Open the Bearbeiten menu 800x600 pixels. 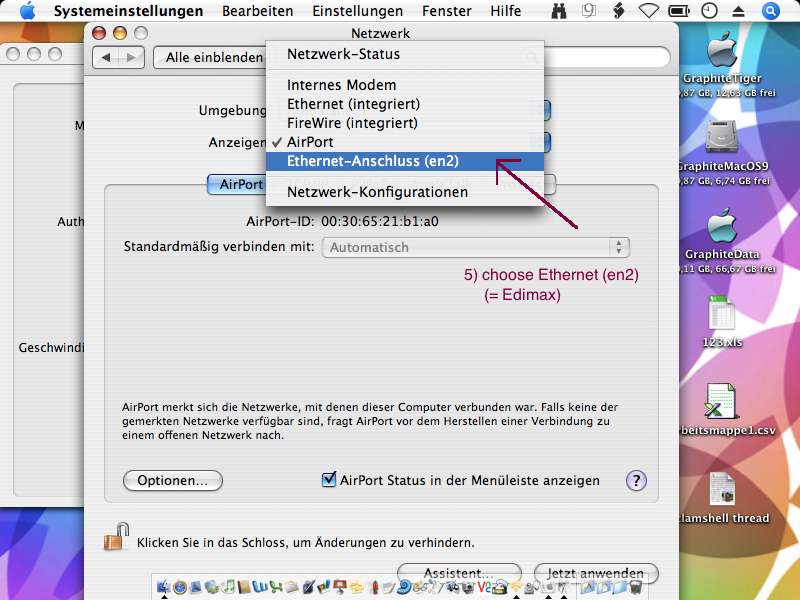(x=258, y=11)
